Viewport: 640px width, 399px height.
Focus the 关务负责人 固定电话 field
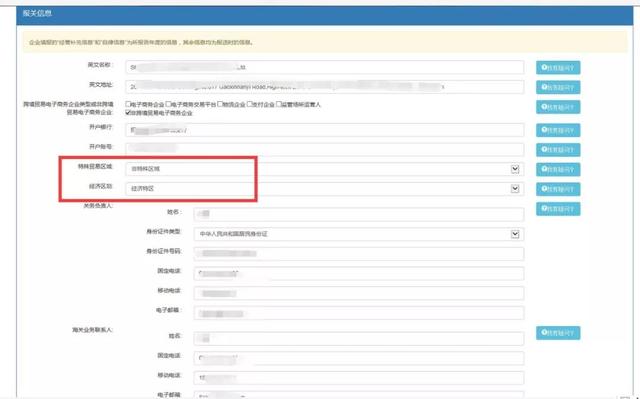click(359, 273)
